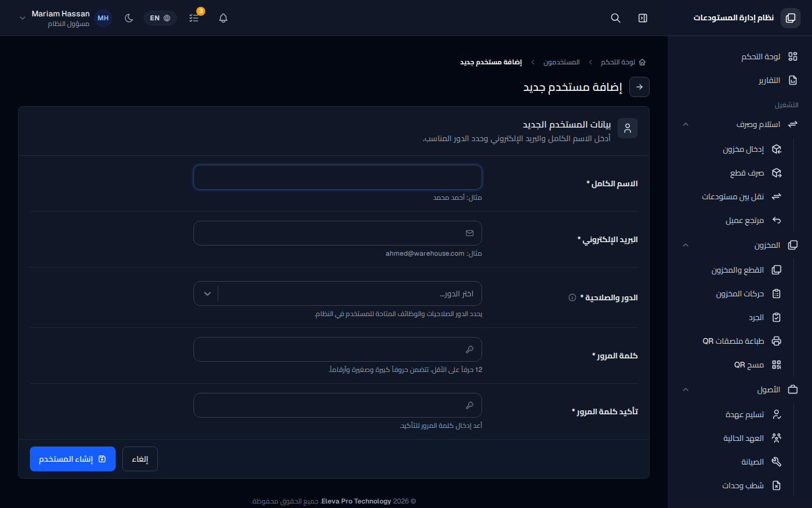Focus the كلمة المرور password field
This screenshot has width=812, height=508.
(x=338, y=349)
